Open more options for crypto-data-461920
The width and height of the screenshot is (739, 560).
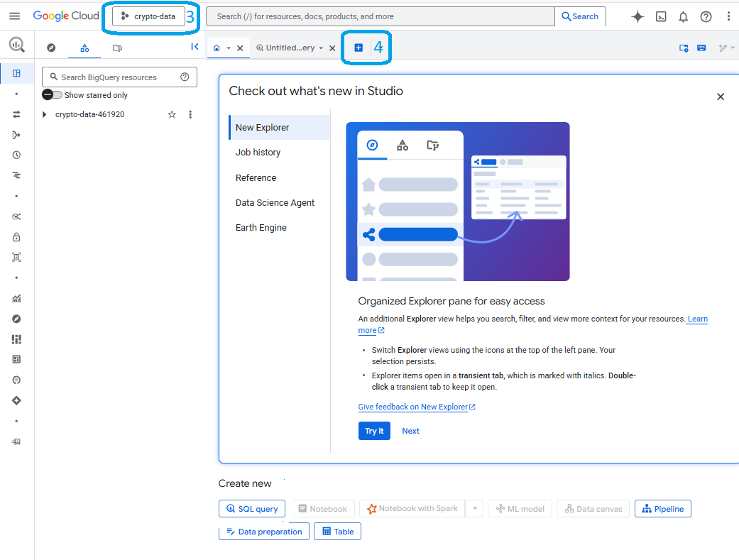point(190,114)
